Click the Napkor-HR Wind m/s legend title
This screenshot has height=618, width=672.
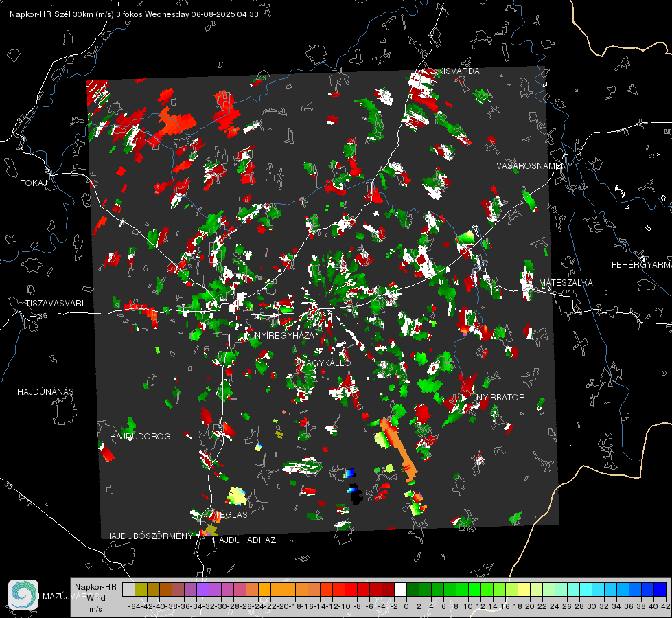pyautogui.click(x=95, y=597)
